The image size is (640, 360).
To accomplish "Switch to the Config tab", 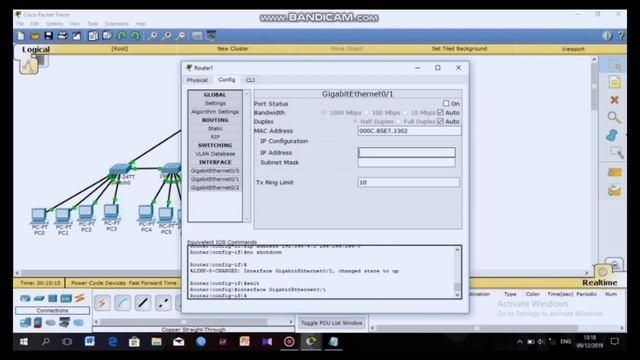I will 227,80.
